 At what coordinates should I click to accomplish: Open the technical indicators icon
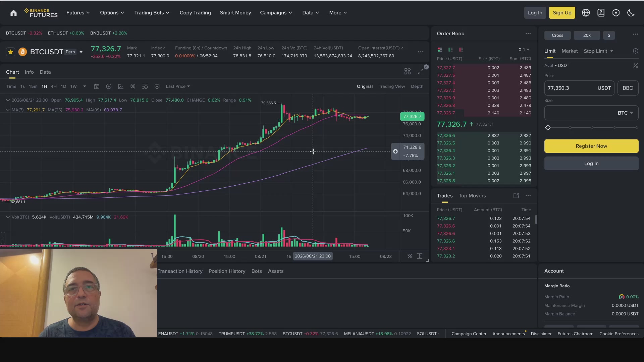pyautogui.click(x=121, y=86)
